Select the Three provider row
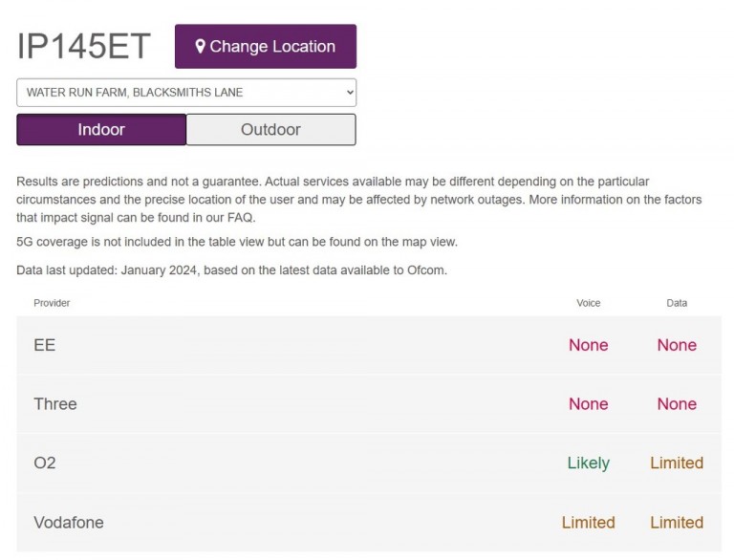 click(369, 404)
